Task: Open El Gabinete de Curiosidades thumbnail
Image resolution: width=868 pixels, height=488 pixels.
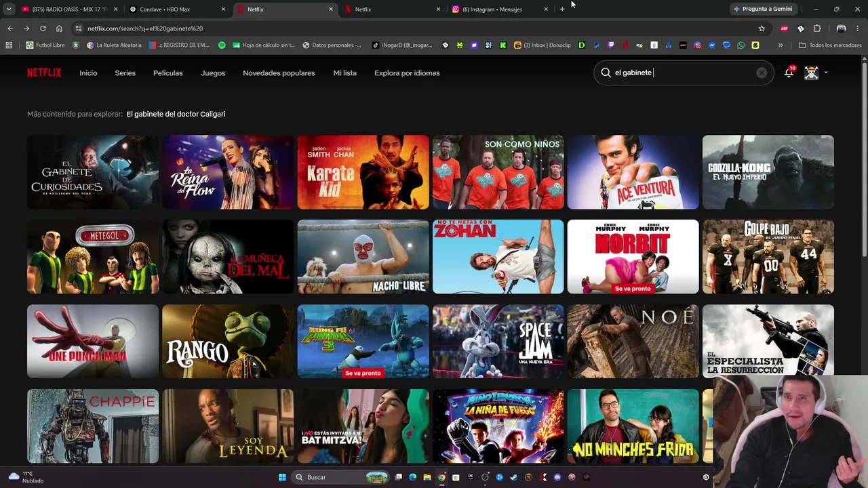Action: point(93,172)
